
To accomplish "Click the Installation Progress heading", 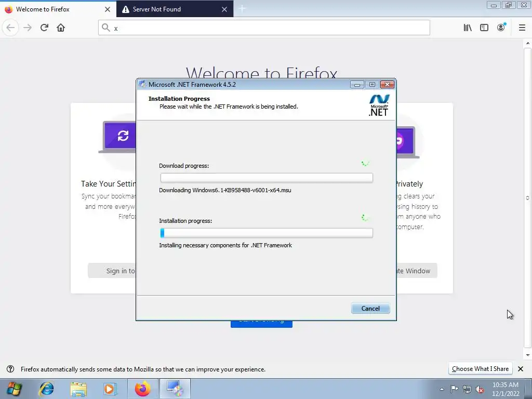I will coord(179,99).
